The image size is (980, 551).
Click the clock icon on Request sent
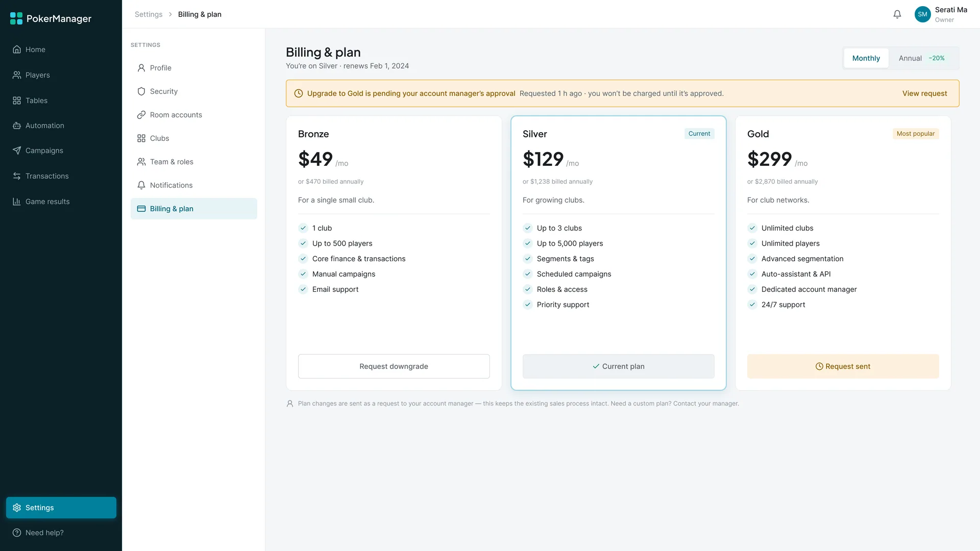[819, 366]
